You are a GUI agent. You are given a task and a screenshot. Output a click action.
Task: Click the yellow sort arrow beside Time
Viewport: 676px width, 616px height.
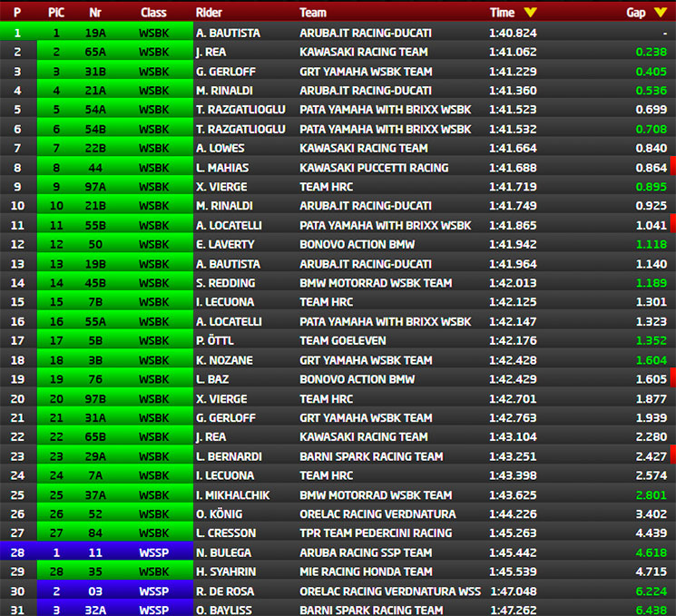[x=530, y=13]
